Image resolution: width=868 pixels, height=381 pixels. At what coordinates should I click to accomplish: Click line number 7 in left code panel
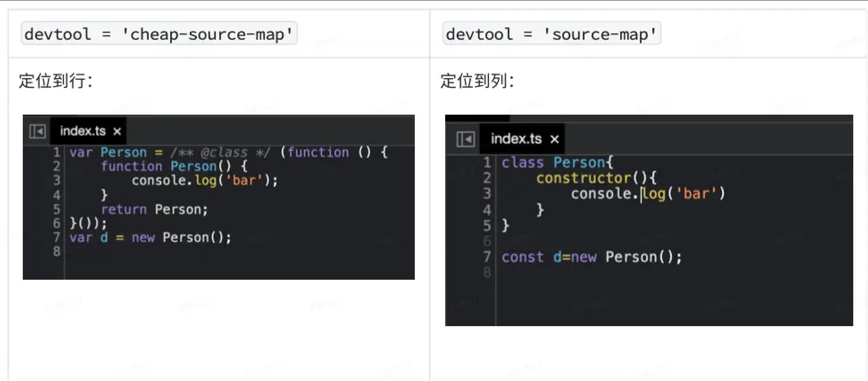(x=57, y=237)
